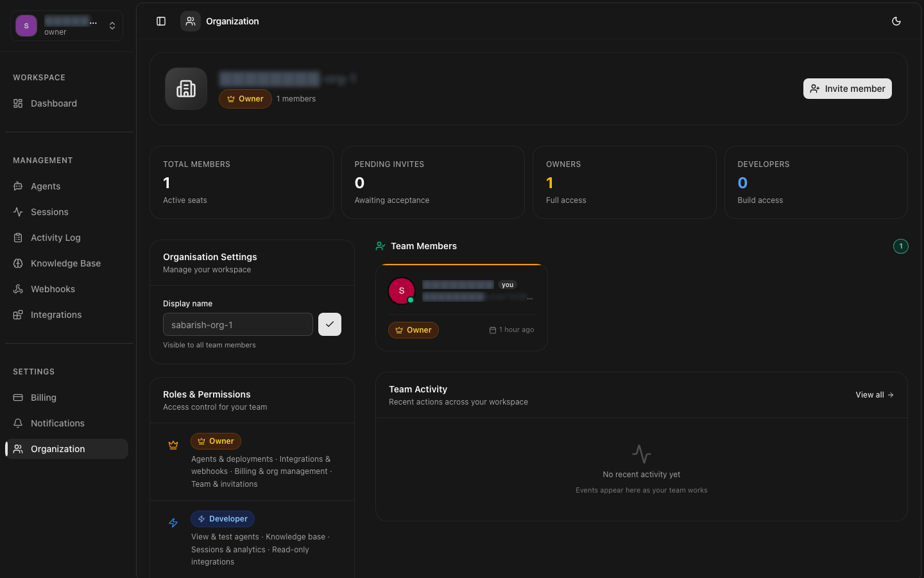Image resolution: width=924 pixels, height=578 pixels.
Task: Click the Owner badge under organization name
Action: 245,99
